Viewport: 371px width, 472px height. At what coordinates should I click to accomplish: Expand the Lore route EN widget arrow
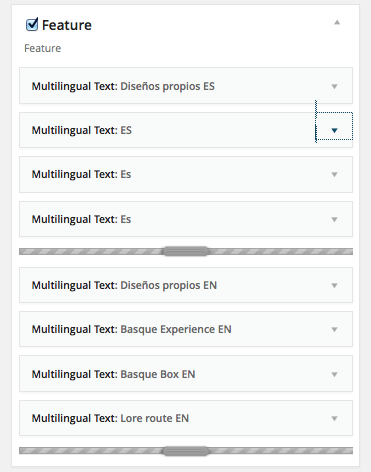tap(334, 418)
